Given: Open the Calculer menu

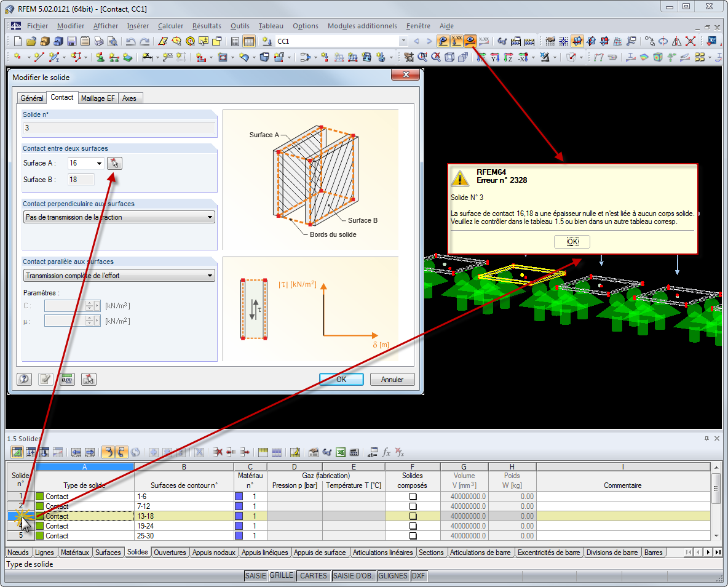Looking at the screenshot, I should tap(170, 26).
